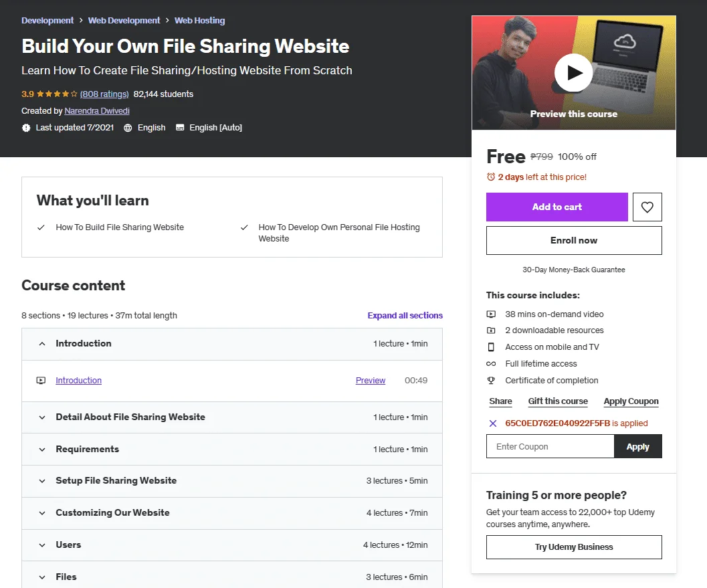Image resolution: width=707 pixels, height=588 pixels.
Task: Go to Web Hosting breadcrumb
Action: click(x=200, y=20)
